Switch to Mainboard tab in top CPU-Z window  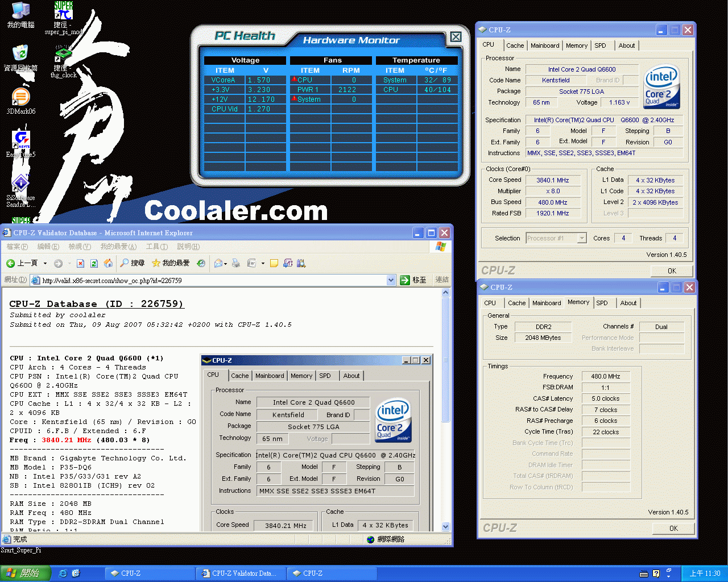[x=545, y=45]
